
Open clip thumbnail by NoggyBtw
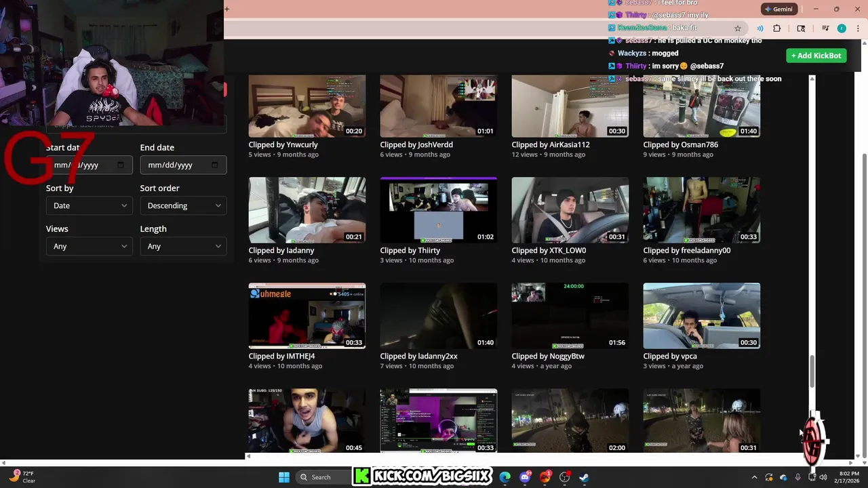570,316
